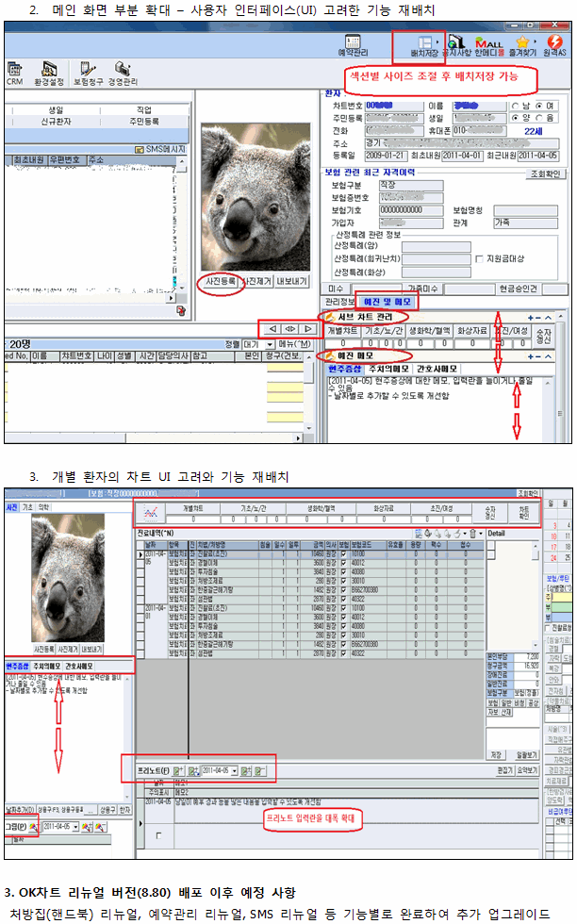Click horizontal scrollbar under address list
Image resolution: width=577 pixels, height=924 pixels.
pyautogui.click(x=91, y=298)
